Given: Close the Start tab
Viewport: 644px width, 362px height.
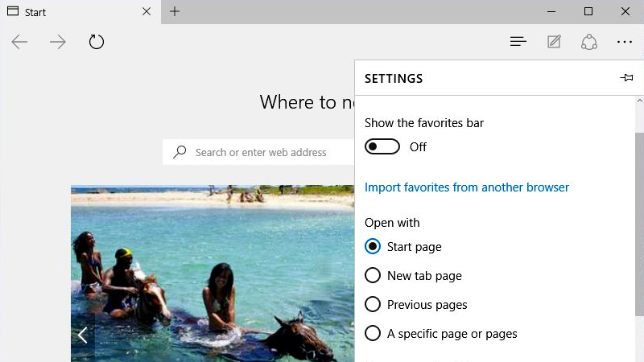Looking at the screenshot, I should pyautogui.click(x=146, y=12).
